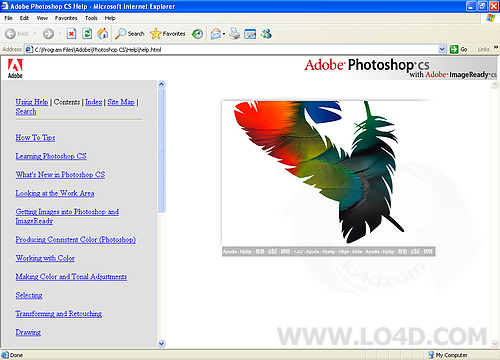
Task: Open the Drawing topic
Action: click(28, 332)
